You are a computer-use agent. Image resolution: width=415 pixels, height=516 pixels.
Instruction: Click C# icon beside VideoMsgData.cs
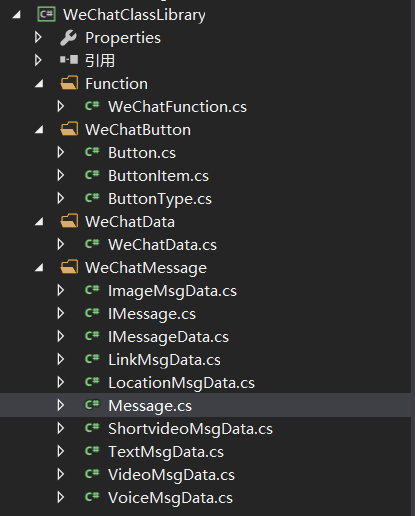92,474
